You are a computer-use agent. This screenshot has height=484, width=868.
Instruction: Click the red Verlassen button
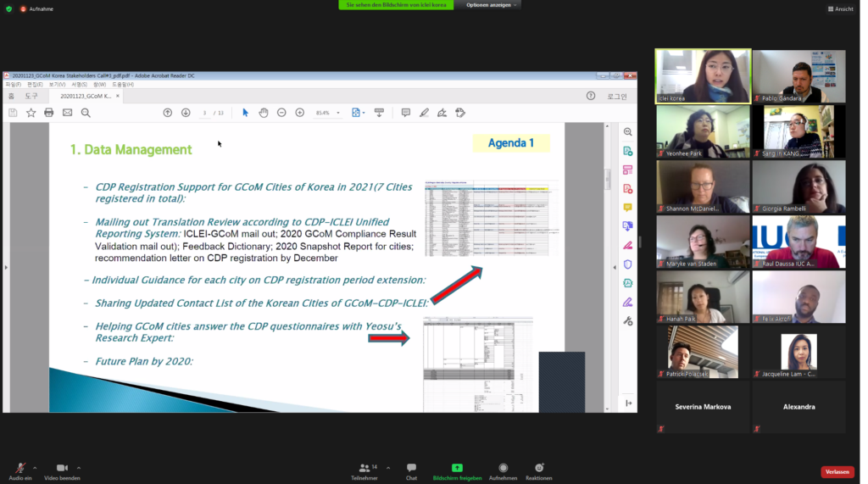click(x=837, y=472)
